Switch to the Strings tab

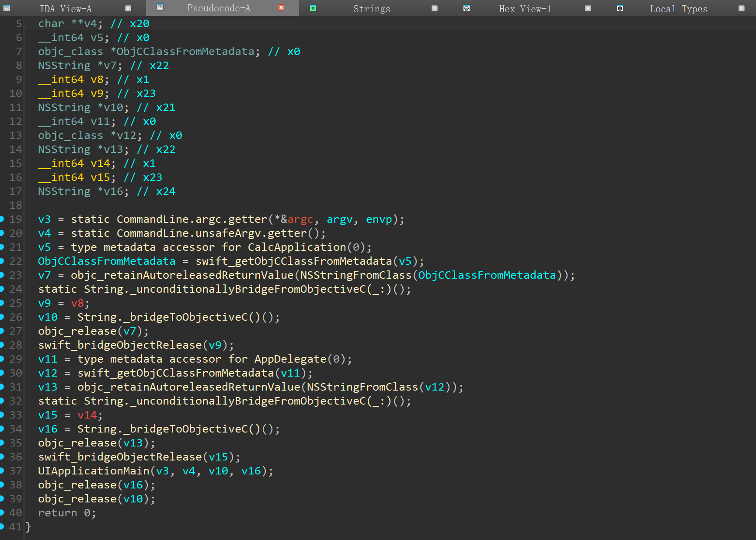(x=372, y=9)
